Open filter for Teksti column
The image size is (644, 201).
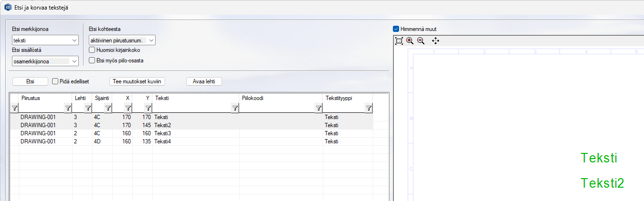point(235,109)
